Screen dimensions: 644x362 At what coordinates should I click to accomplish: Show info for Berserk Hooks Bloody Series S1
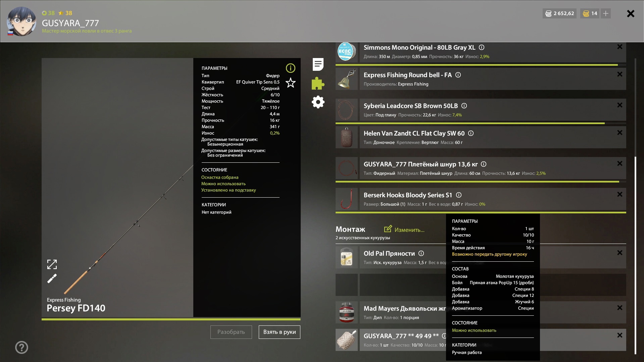pos(459,195)
